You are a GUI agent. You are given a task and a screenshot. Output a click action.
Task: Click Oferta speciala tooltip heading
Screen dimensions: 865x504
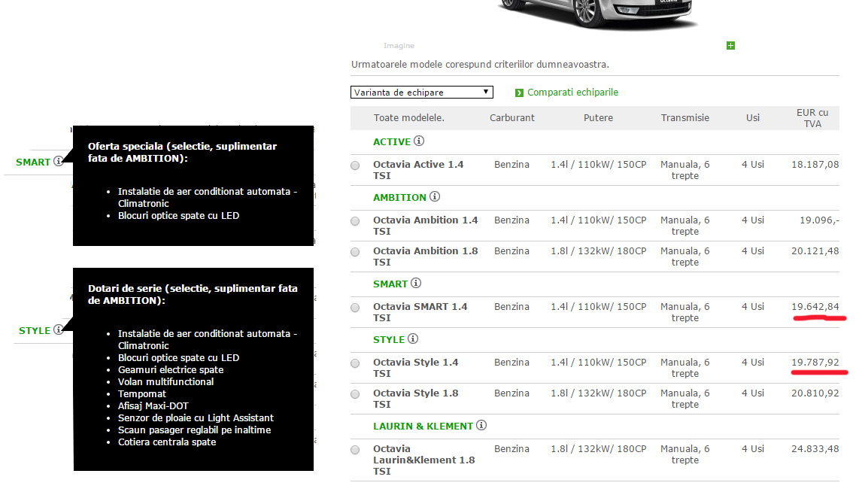click(182, 152)
